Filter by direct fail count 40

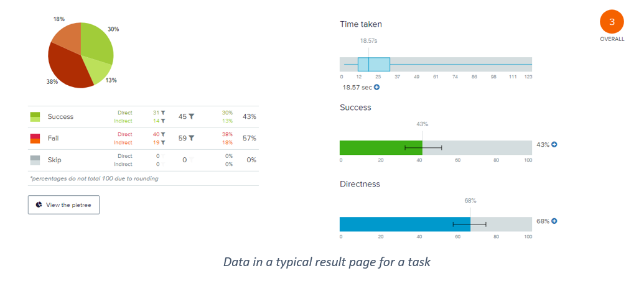[x=163, y=134]
